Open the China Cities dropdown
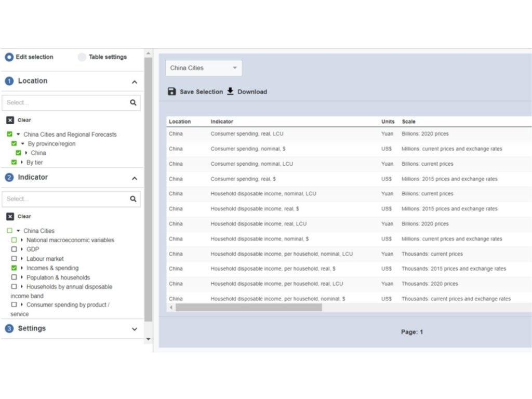The image size is (532, 399). tap(204, 68)
